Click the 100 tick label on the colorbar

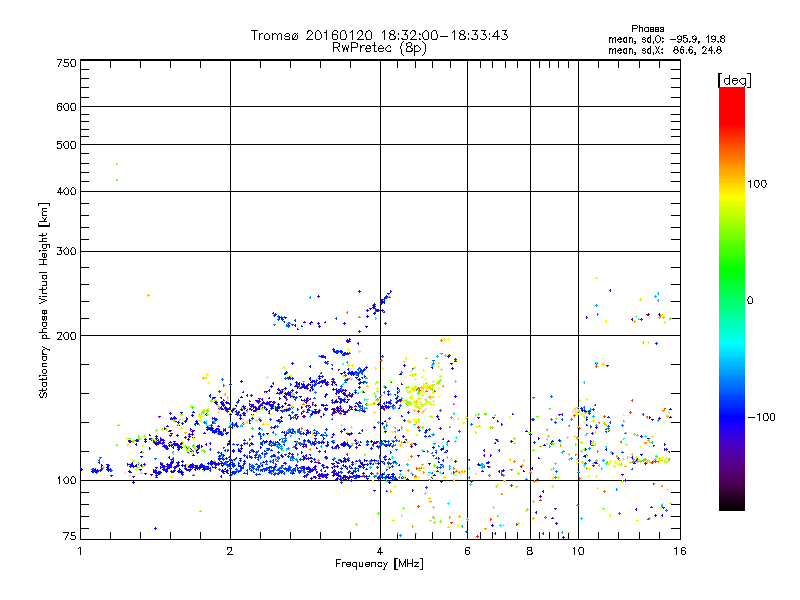759,184
